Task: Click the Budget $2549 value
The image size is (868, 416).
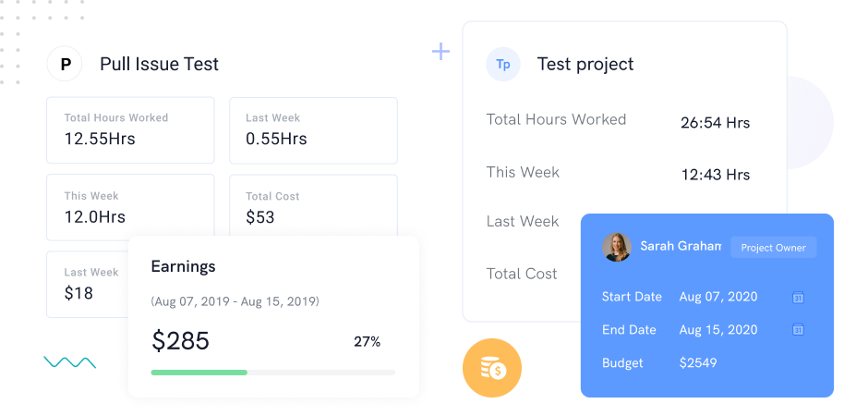Action: click(x=698, y=363)
